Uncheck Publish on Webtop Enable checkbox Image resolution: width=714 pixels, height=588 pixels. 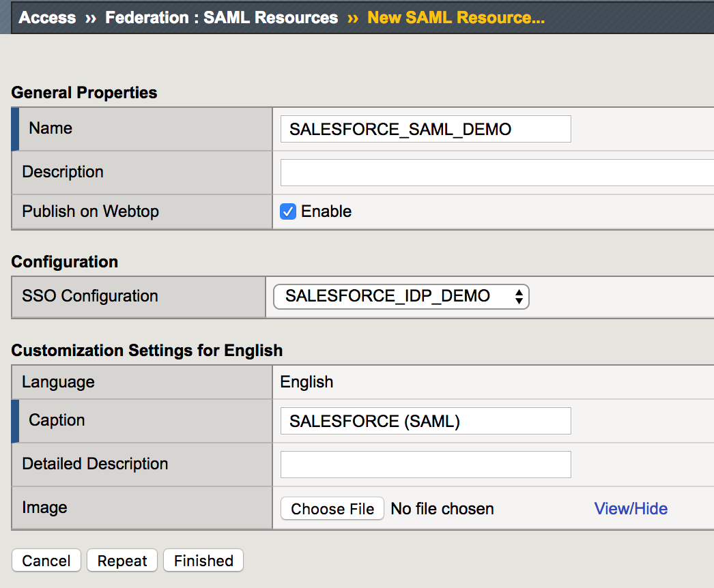point(288,211)
